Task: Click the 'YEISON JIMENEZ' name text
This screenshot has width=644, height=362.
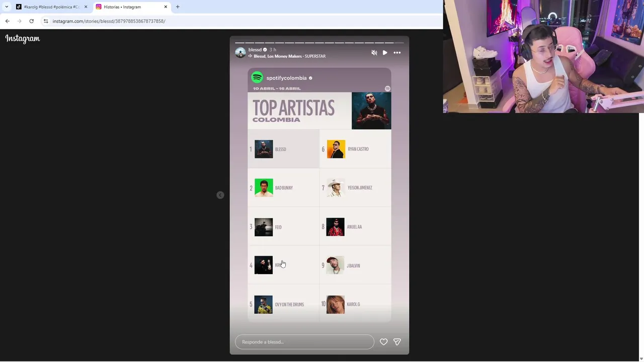Action: [x=360, y=188]
